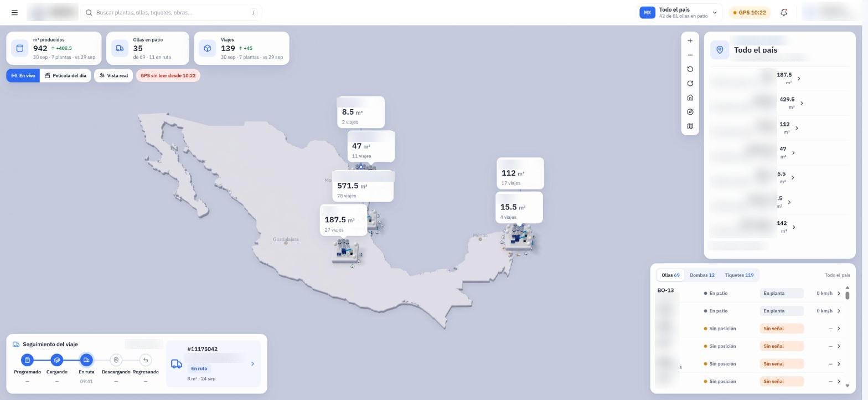This screenshot has width=868, height=400.
Task: Click the m³ producidos cylinder icon
Action: [20, 48]
